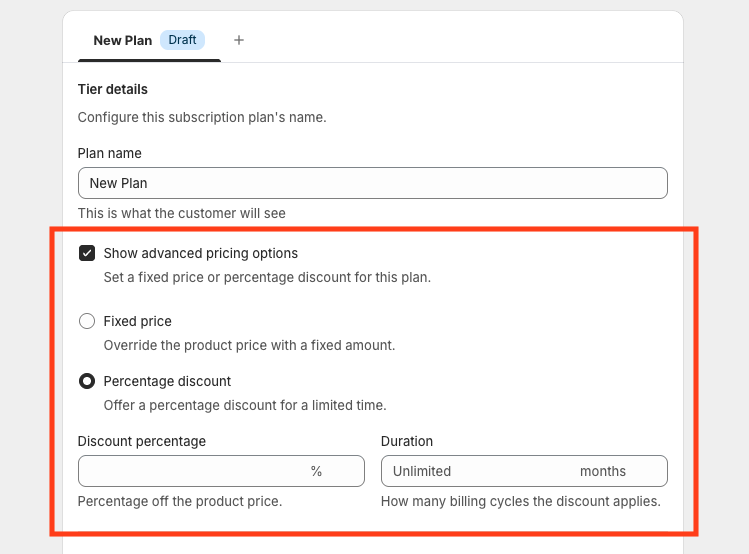
Task: Click "How many billing cycles" help text
Action: coord(520,501)
